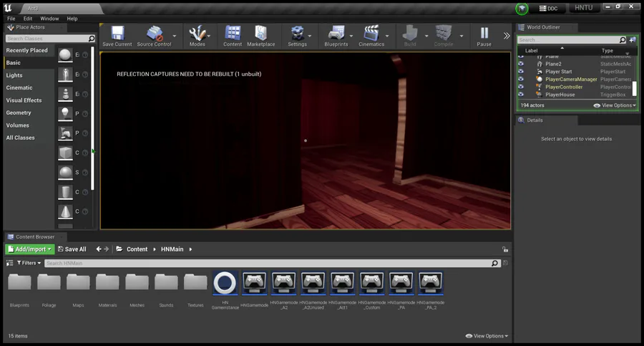The image size is (644, 346).
Task: Hide the PlayerHouse actor via eye icon
Action: (x=521, y=95)
